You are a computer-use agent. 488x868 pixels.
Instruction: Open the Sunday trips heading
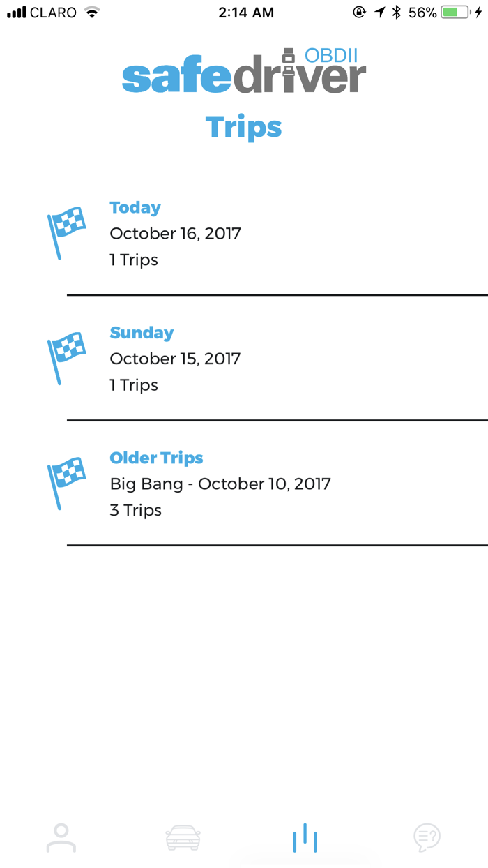pyautogui.click(x=142, y=333)
